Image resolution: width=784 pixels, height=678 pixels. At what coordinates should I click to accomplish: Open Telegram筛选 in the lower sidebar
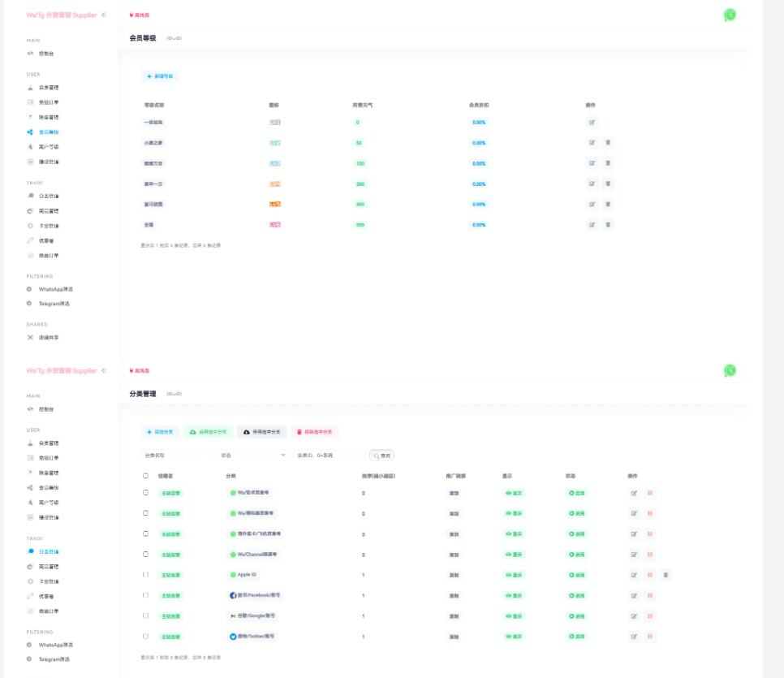coord(54,659)
